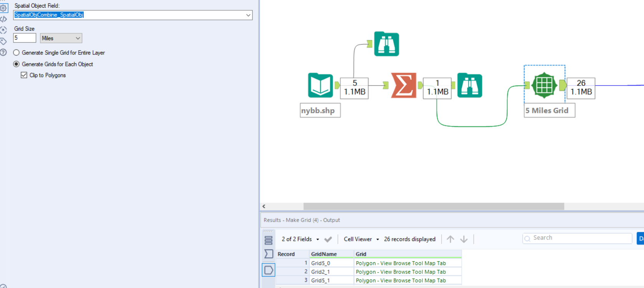Click the 26 records displayed text
Screen dimensions: 644x288
(410, 239)
